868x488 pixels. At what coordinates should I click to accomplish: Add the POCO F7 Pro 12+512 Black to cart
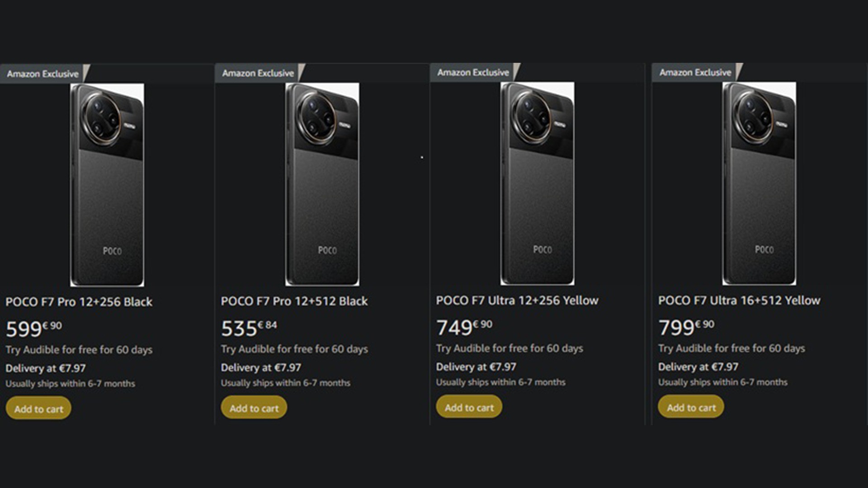254,408
